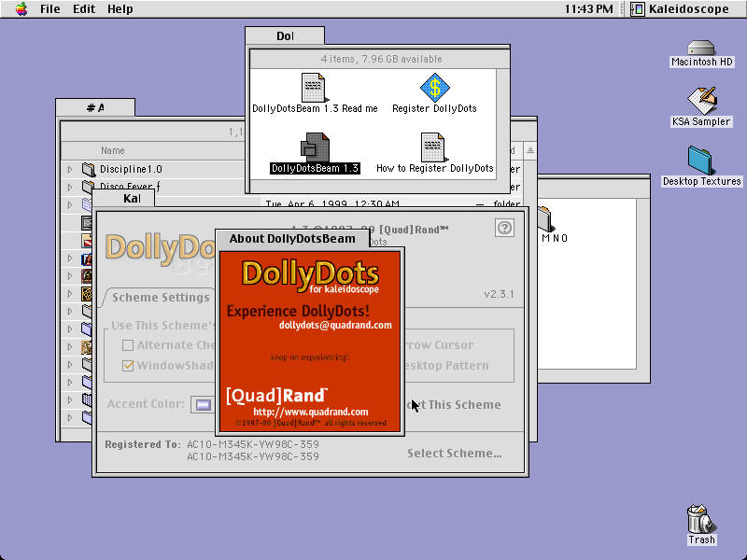
Task: Select the Disco Fever folder icon
Action: [88, 186]
